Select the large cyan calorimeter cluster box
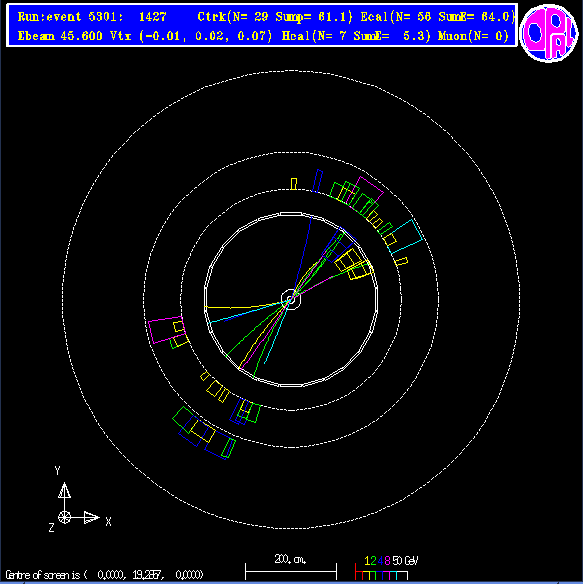This screenshot has width=583, height=584. pyautogui.click(x=406, y=237)
